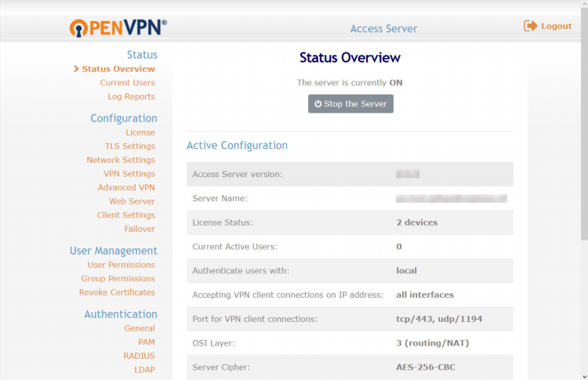Open RADIUS authentication settings

[x=139, y=356]
